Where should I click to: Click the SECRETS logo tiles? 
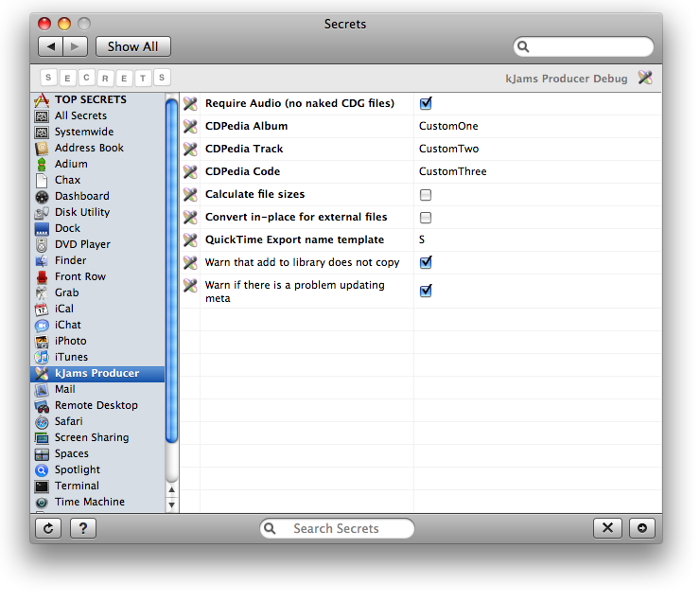click(x=105, y=78)
